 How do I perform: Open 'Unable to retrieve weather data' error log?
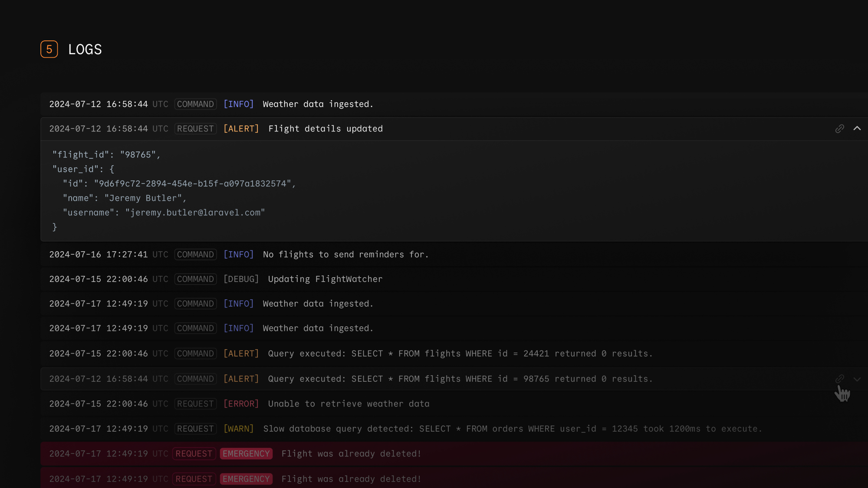[349, 404]
